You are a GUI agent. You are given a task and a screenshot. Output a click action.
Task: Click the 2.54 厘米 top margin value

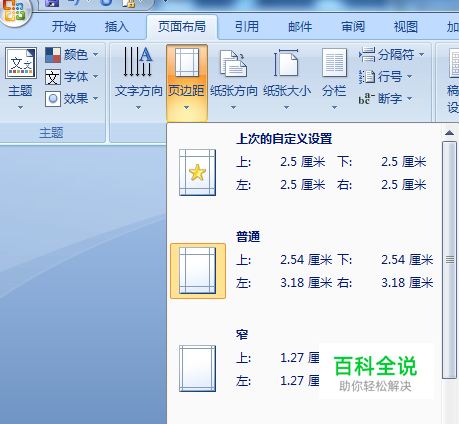pyautogui.click(x=306, y=260)
